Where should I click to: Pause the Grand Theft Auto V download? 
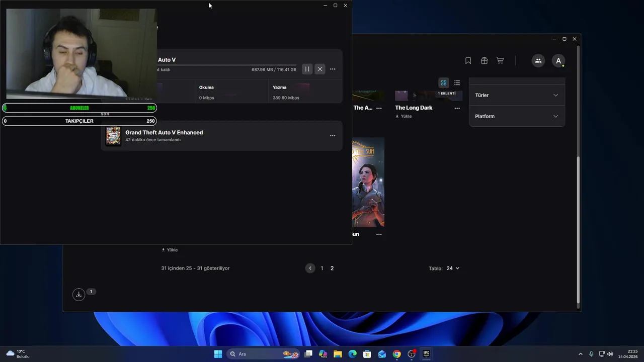coord(307,69)
